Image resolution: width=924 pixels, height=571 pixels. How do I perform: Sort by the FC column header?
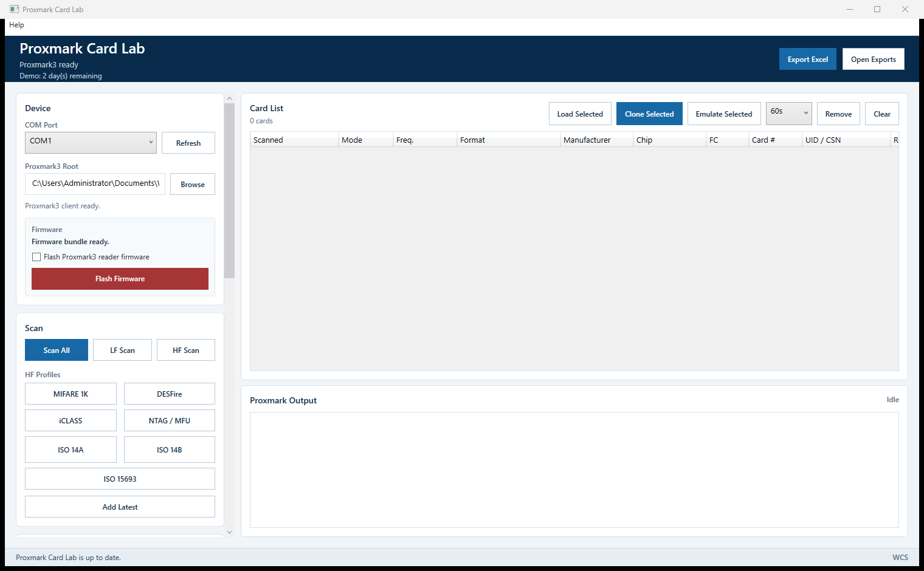click(727, 140)
